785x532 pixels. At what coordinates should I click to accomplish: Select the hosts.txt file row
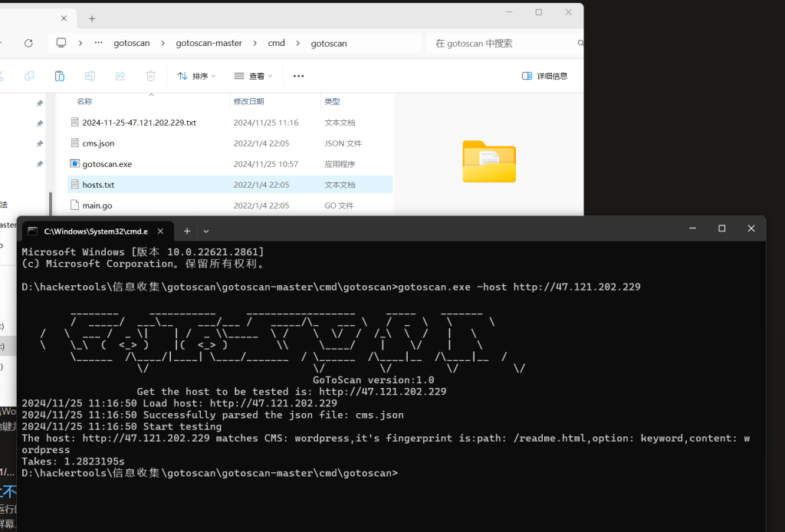click(230, 185)
